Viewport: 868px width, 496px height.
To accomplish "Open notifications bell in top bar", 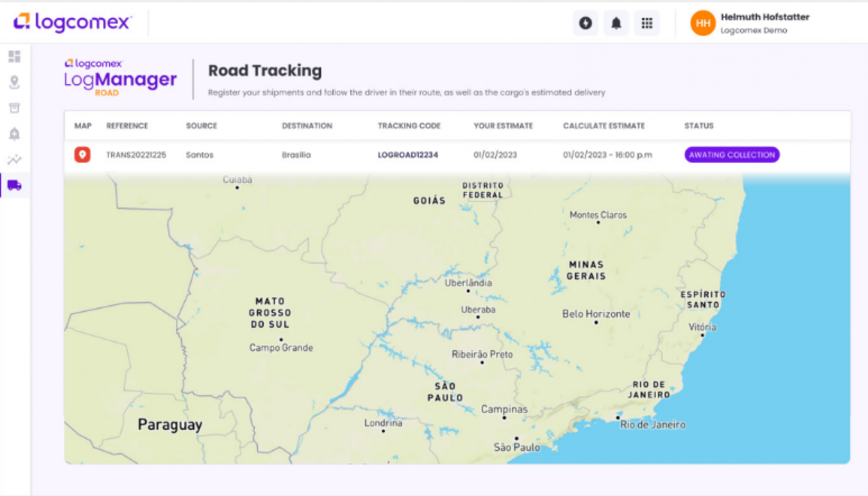I will tap(616, 23).
